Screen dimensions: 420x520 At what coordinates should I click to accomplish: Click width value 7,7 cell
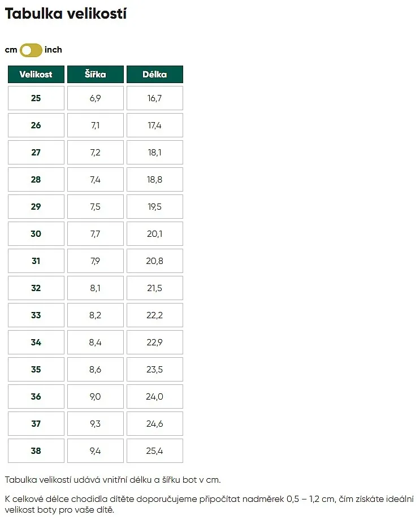95,234
